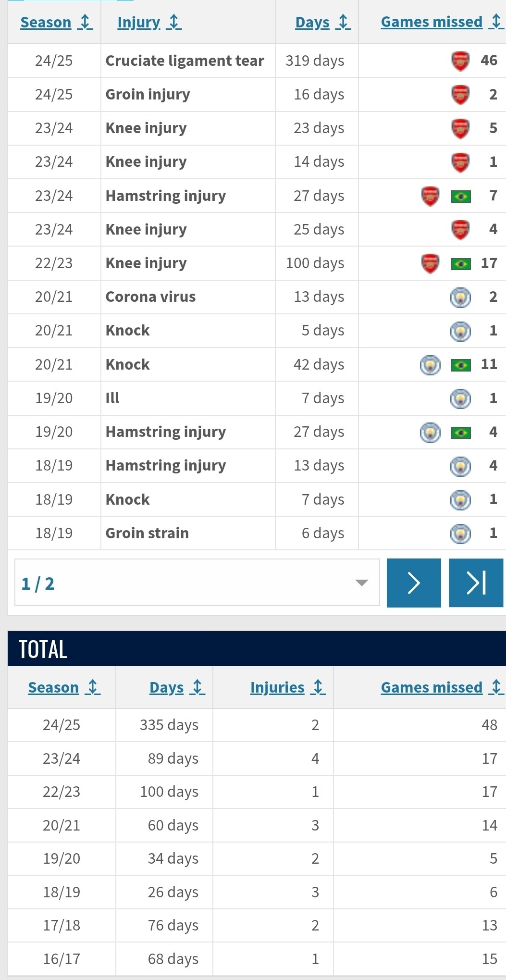The height and width of the screenshot is (980, 506).
Task: Click Brazil flag in 23/24 Hamstring injury row
Action: [461, 196]
